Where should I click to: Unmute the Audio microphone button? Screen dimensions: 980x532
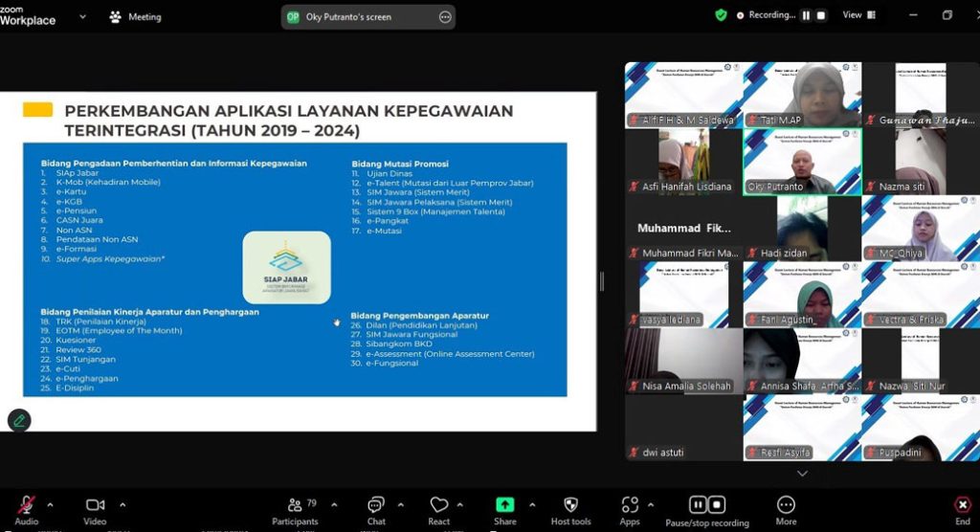coord(26,510)
